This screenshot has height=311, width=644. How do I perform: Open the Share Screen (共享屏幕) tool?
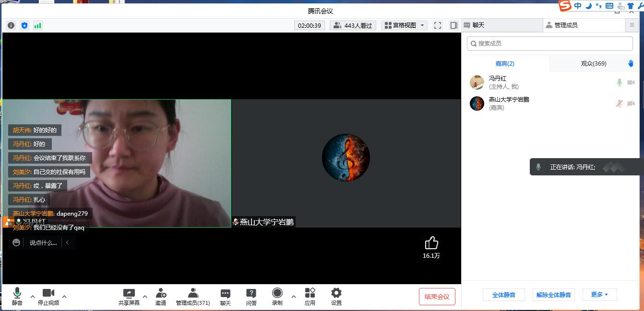point(129,297)
